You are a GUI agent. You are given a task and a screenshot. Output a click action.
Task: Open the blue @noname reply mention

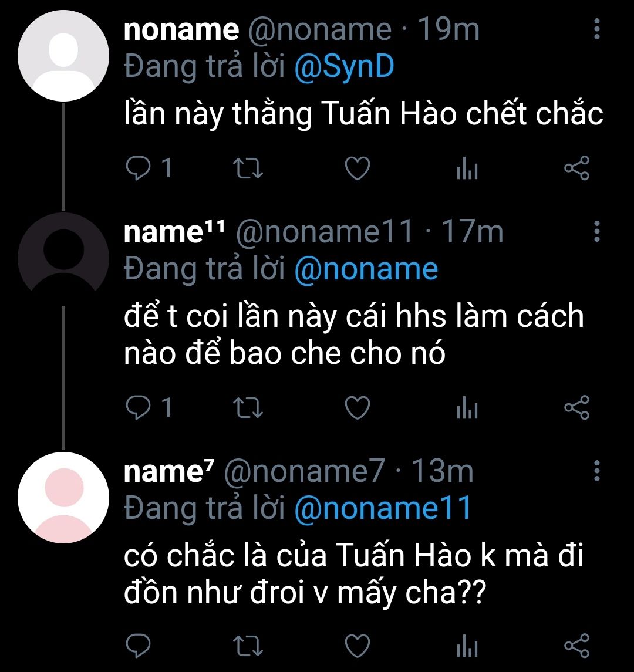click(x=365, y=269)
